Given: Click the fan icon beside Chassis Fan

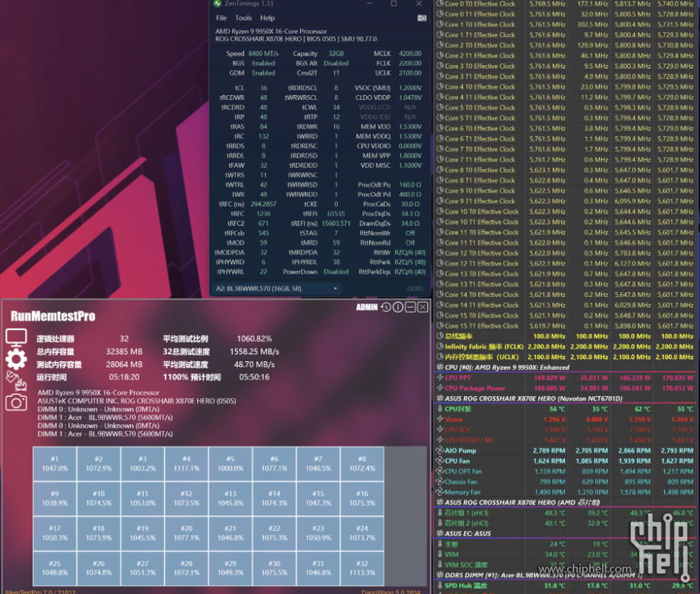Looking at the screenshot, I should click(x=440, y=481).
